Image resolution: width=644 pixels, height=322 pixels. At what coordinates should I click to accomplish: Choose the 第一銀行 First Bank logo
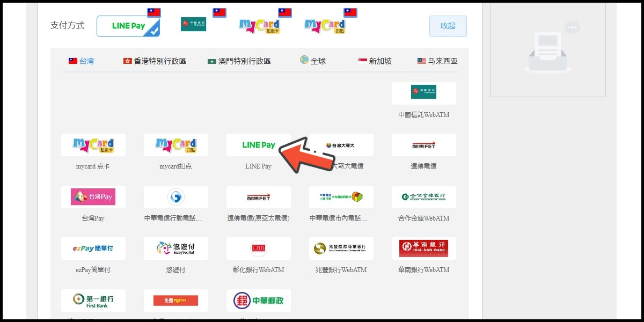pos(93,301)
